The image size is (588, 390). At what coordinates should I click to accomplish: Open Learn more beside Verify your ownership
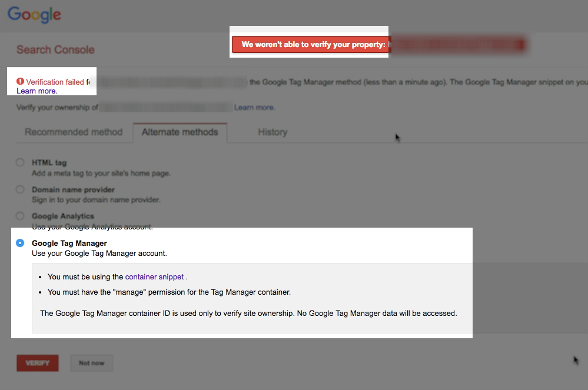(x=255, y=108)
